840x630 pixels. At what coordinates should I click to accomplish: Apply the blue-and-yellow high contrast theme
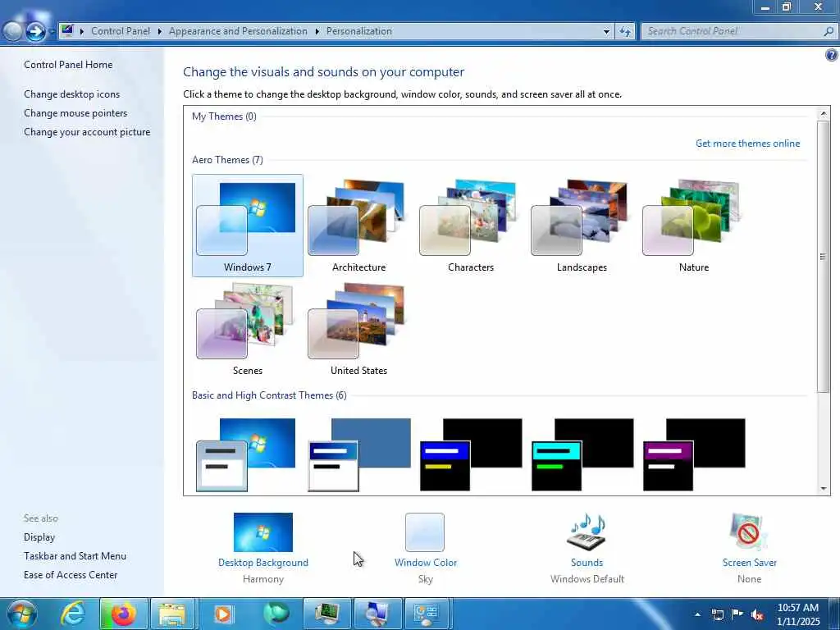click(x=471, y=454)
